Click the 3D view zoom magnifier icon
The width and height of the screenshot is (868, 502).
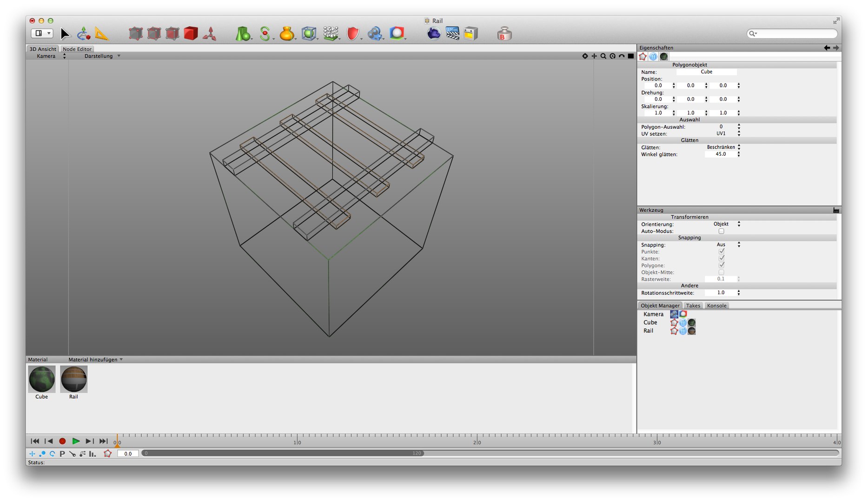[603, 56]
